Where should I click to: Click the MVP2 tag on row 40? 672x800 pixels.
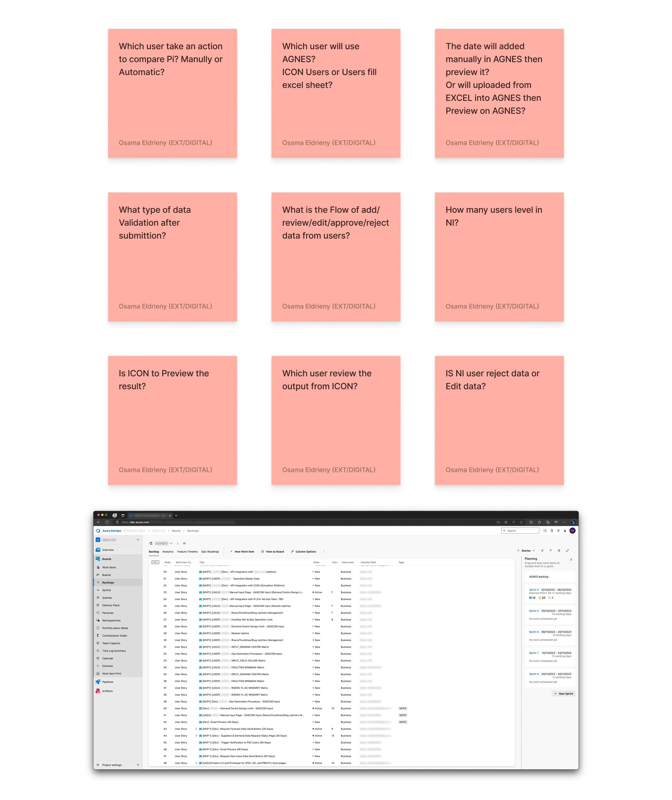coord(403,709)
